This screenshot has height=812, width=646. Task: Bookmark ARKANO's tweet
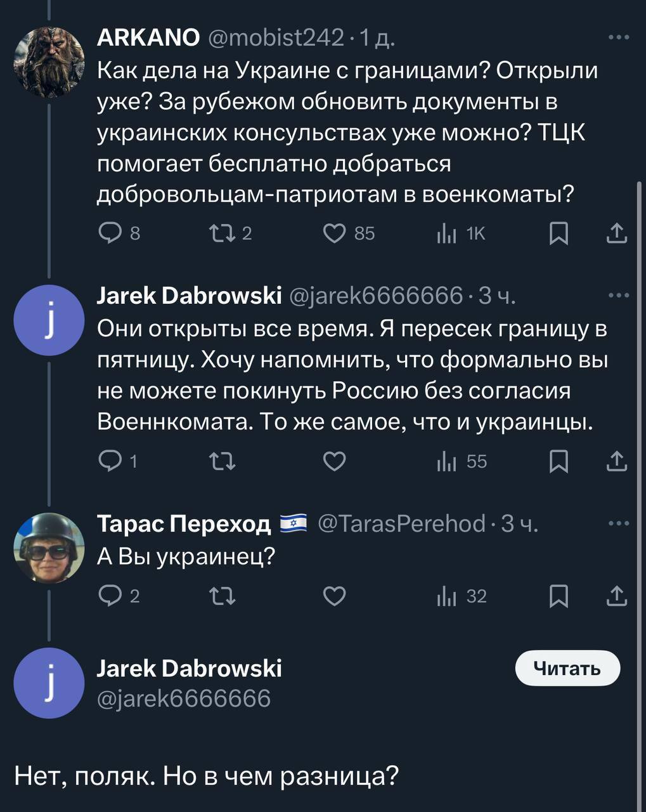(558, 234)
